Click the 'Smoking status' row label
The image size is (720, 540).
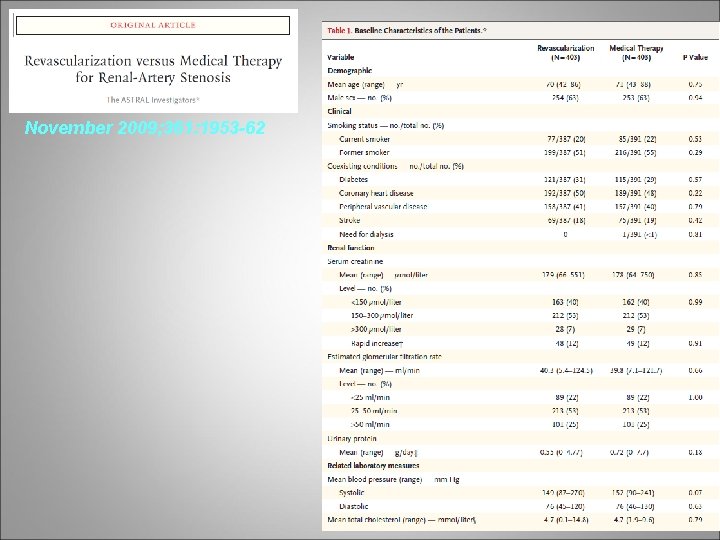(385, 125)
